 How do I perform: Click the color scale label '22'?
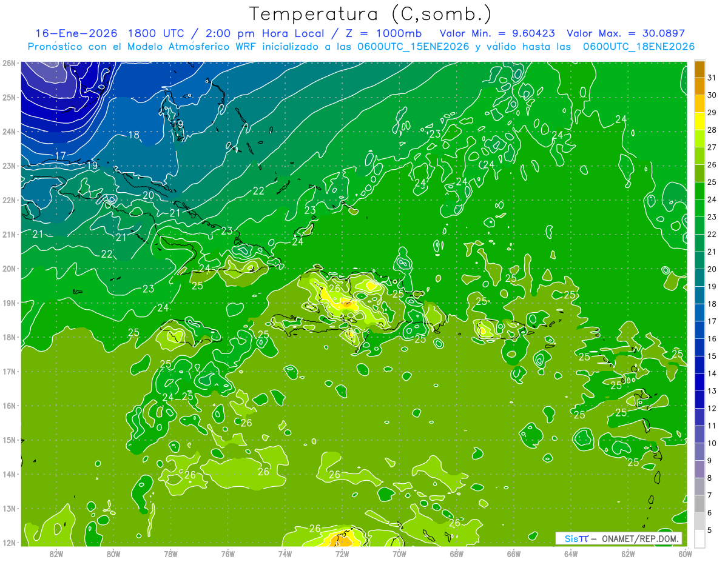[712, 234]
